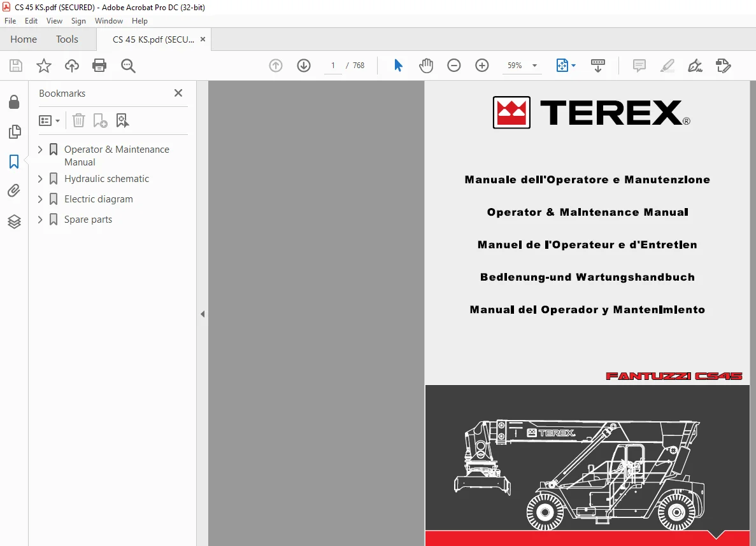Expand the Spare parts bookmark

pos(40,220)
